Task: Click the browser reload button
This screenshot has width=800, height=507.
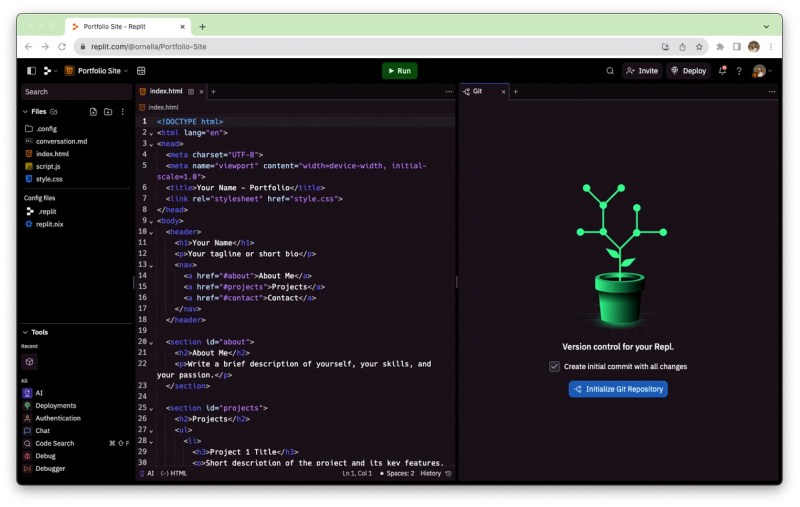Action: (x=62, y=47)
